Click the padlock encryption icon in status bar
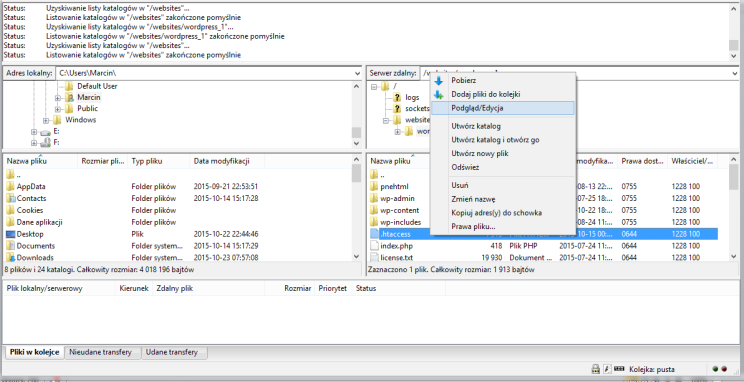Screen dimensions: 744x382 tap(595, 369)
